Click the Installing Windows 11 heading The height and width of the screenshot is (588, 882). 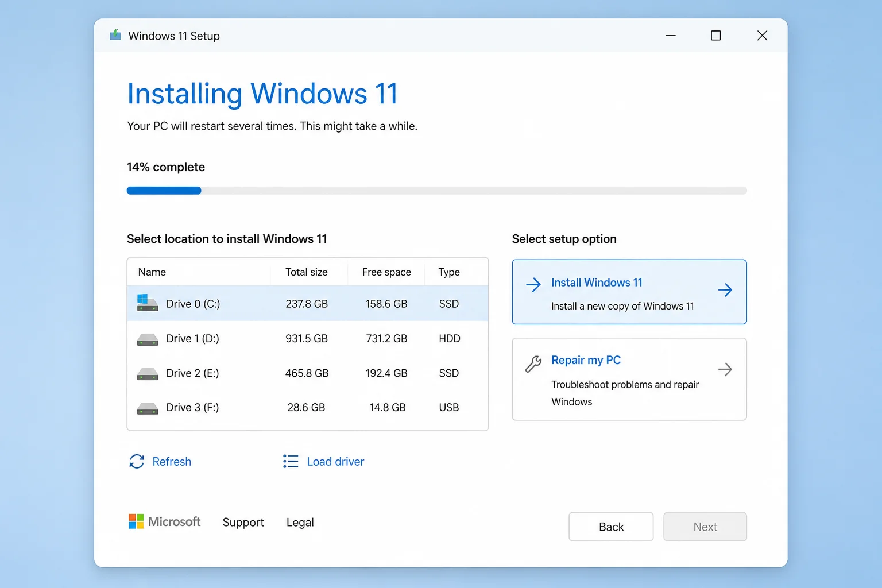tap(262, 94)
